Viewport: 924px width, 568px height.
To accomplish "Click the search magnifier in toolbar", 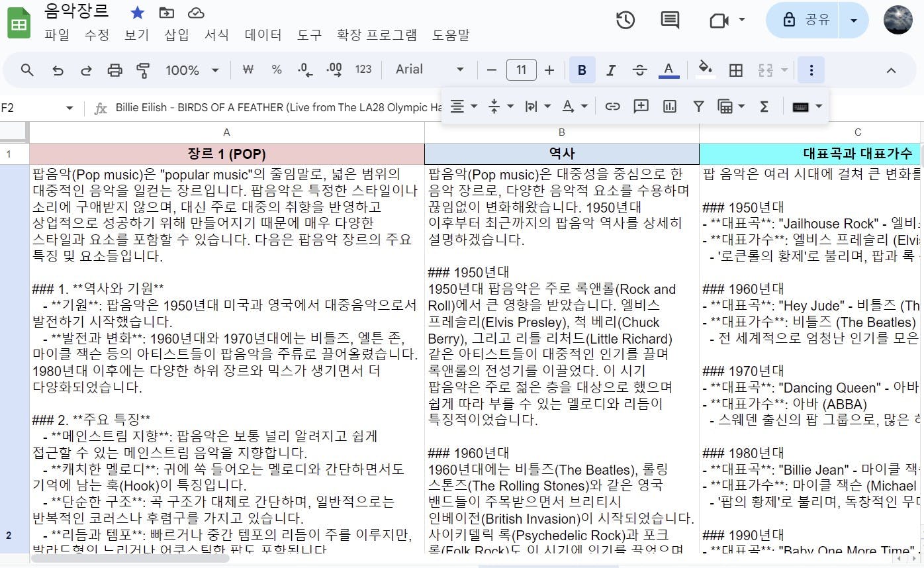I will coord(27,70).
